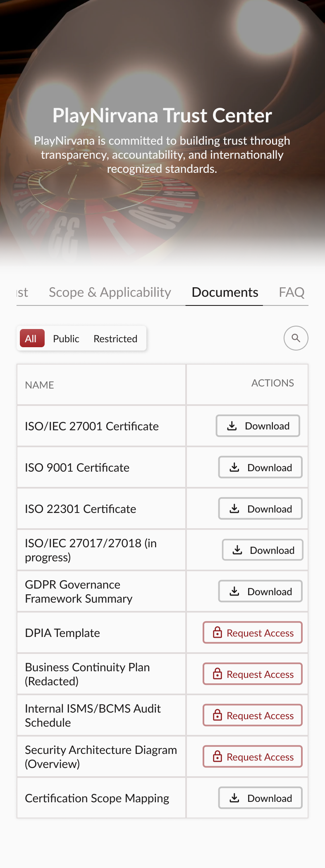Click 'ISO/IEC 27017/27018 (in progress)' name
Viewport: 325px width, 868px height.
(x=91, y=550)
